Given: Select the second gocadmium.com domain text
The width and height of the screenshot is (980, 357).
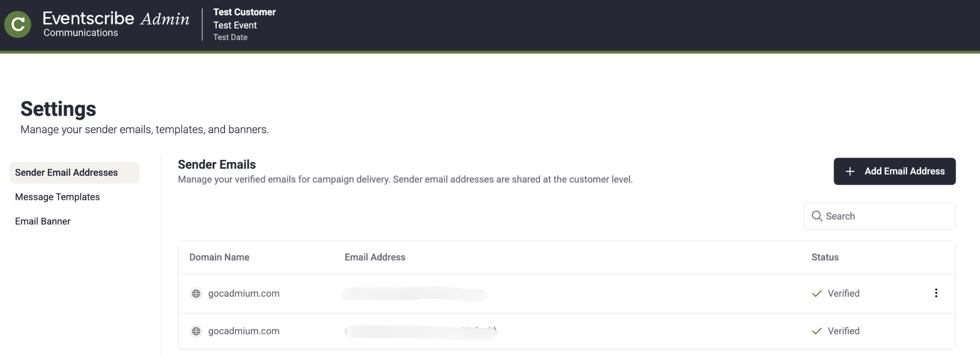Looking at the screenshot, I should [x=244, y=331].
